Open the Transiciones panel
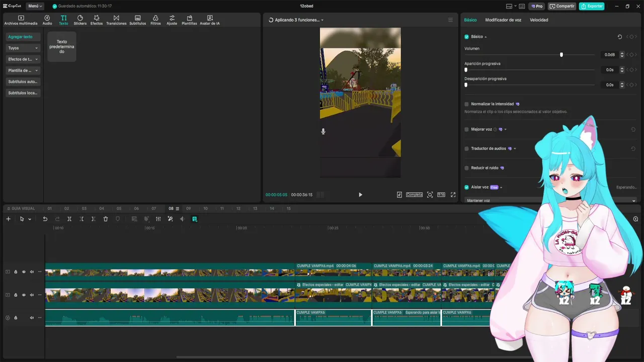Screen dimensions: 644x362 pyautogui.click(x=116, y=20)
